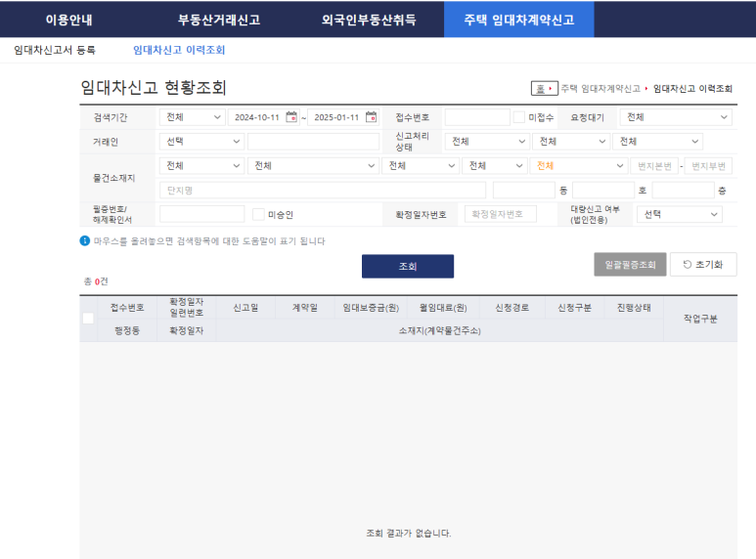Expand the first 신고처리 상태 dropdown

(x=487, y=141)
